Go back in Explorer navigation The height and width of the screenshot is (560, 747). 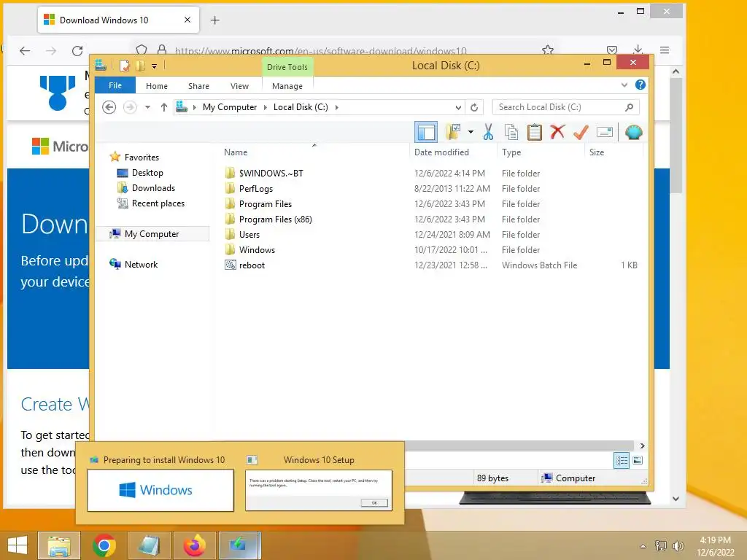pos(109,107)
